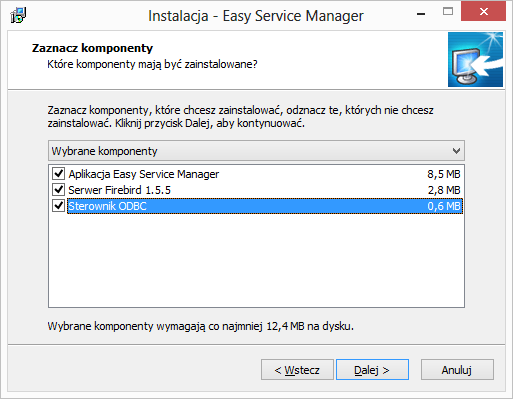
Task: Click the 8,5 MB size value
Action: (444, 174)
